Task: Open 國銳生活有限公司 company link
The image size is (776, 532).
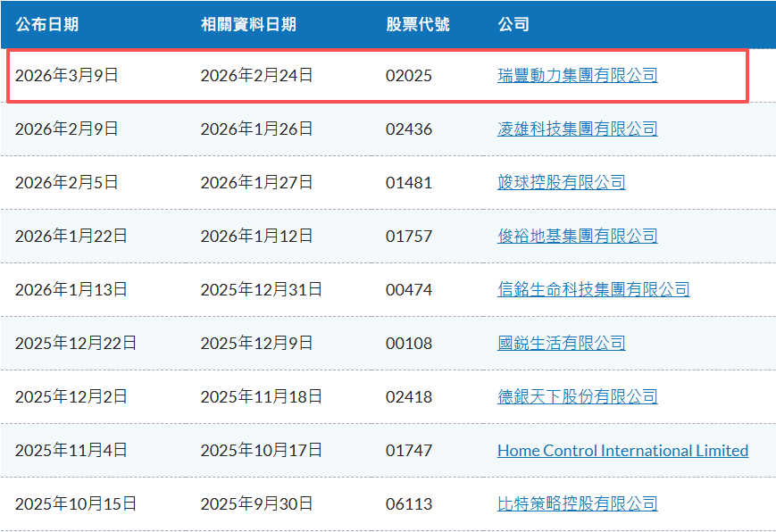Action: (561, 343)
